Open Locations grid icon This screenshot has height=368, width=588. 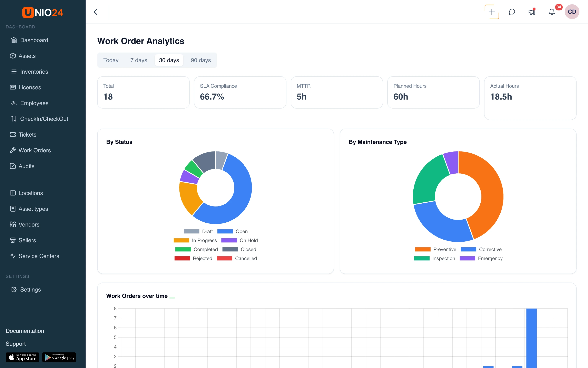coord(13,193)
